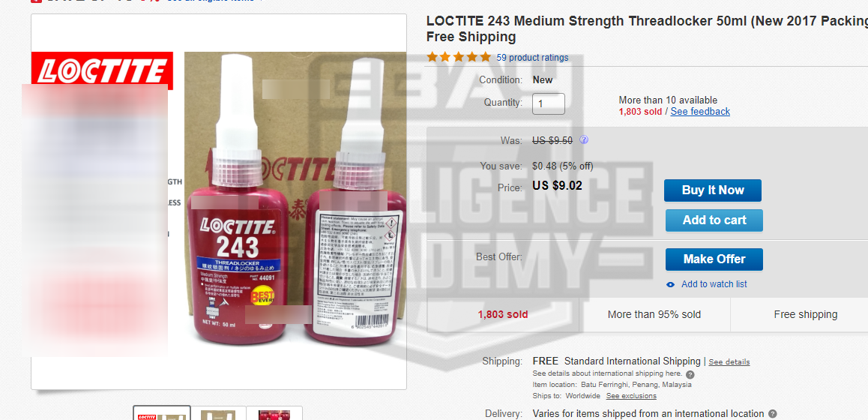Click the red LOCTITE logo in product image

[103, 71]
